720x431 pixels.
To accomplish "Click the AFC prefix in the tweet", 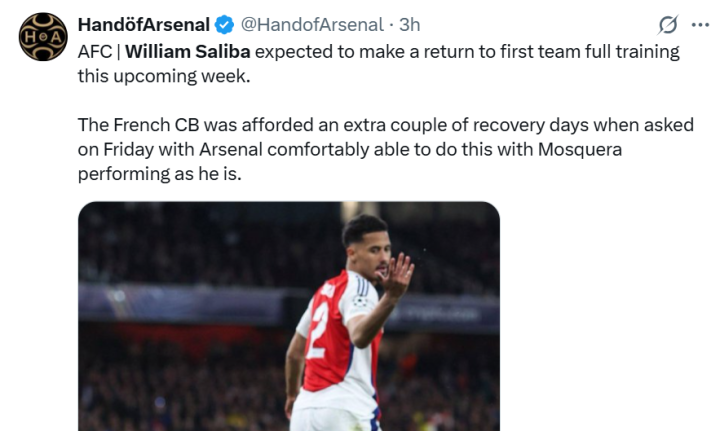I will pyautogui.click(x=95, y=52).
